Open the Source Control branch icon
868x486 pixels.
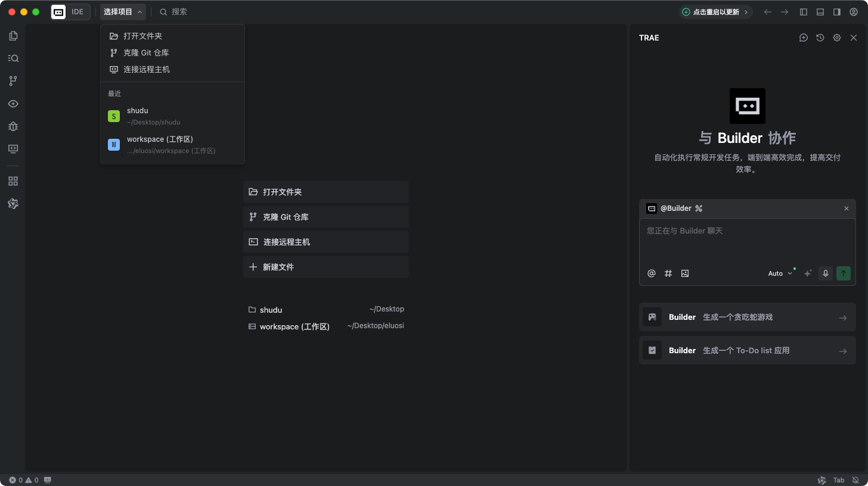click(13, 81)
